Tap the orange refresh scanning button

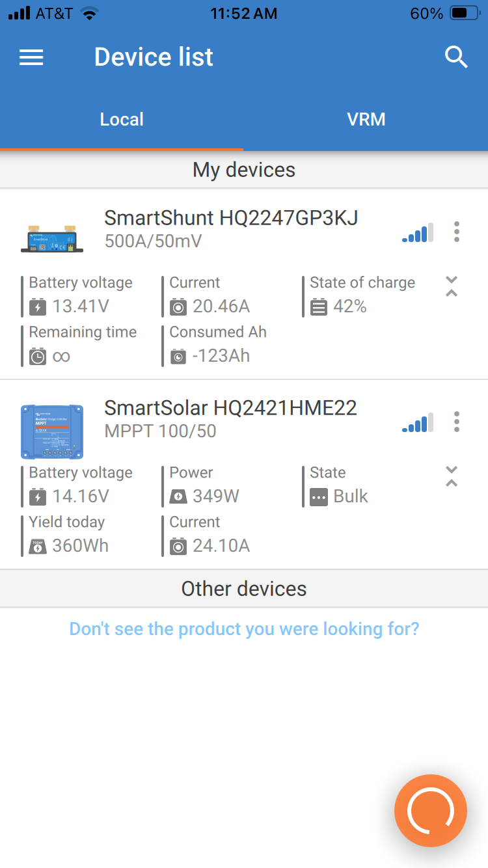(x=430, y=810)
